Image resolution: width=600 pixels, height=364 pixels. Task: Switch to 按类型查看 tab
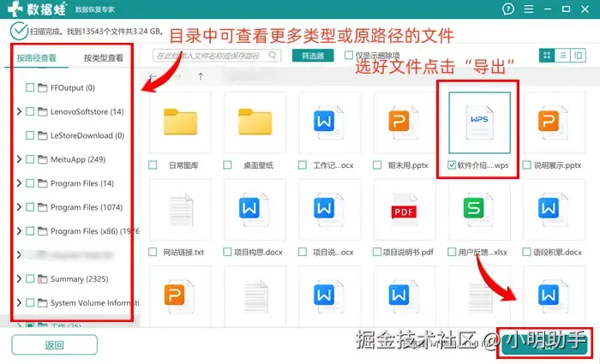[104, 58]
